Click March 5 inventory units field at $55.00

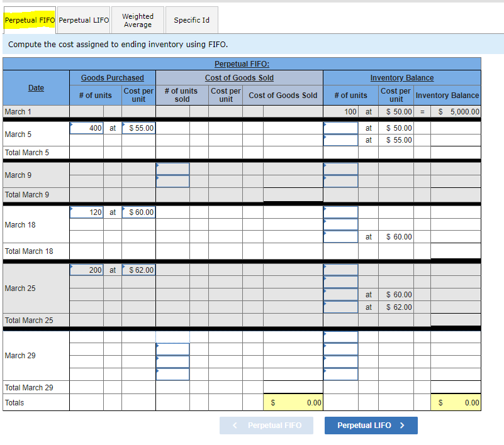(x=340, y=140)
